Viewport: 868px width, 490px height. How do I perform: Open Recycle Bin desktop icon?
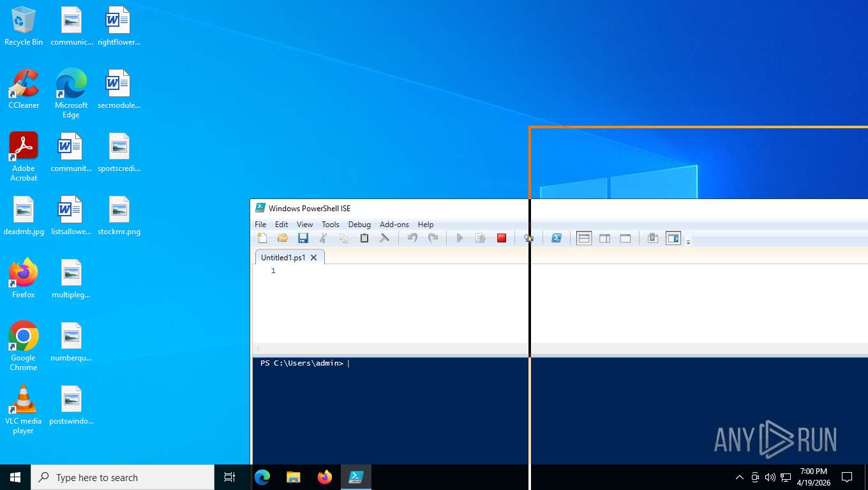(24, 26)
